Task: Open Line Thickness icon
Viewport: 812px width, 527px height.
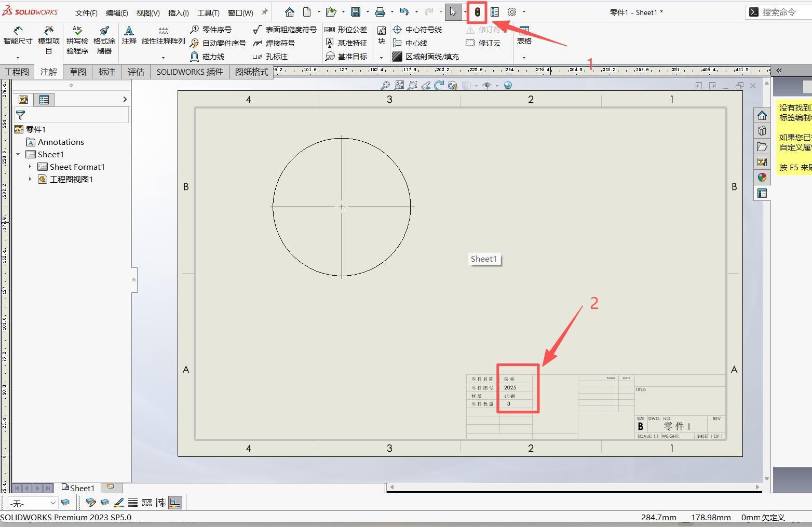Action: tap(133, 503)
